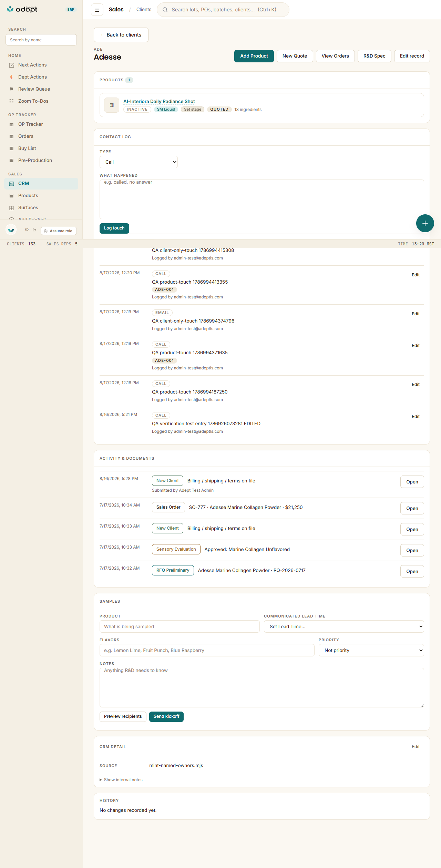
Task: Open the Not priority dropdown
Action: (x=371, y=650)
